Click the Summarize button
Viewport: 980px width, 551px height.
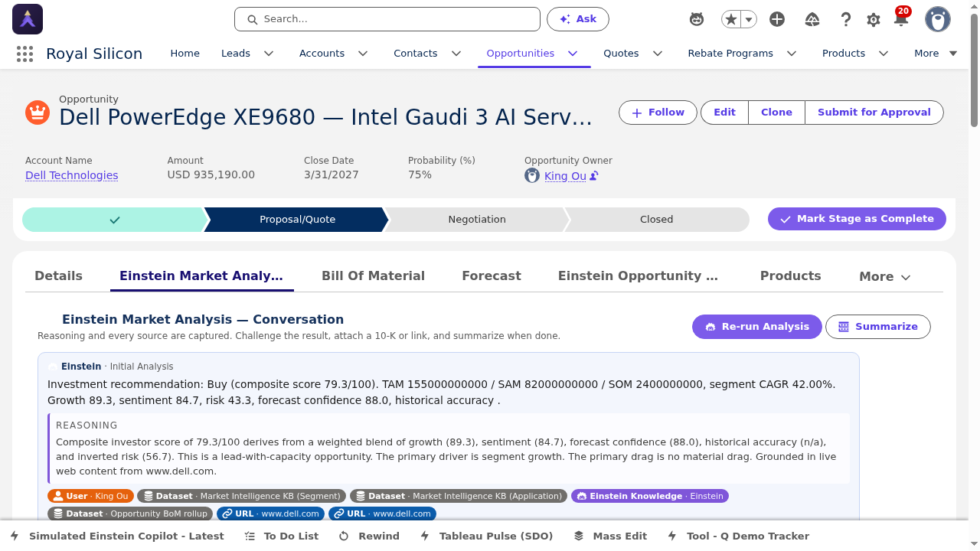pyautogui.click(x=877, y=327)
